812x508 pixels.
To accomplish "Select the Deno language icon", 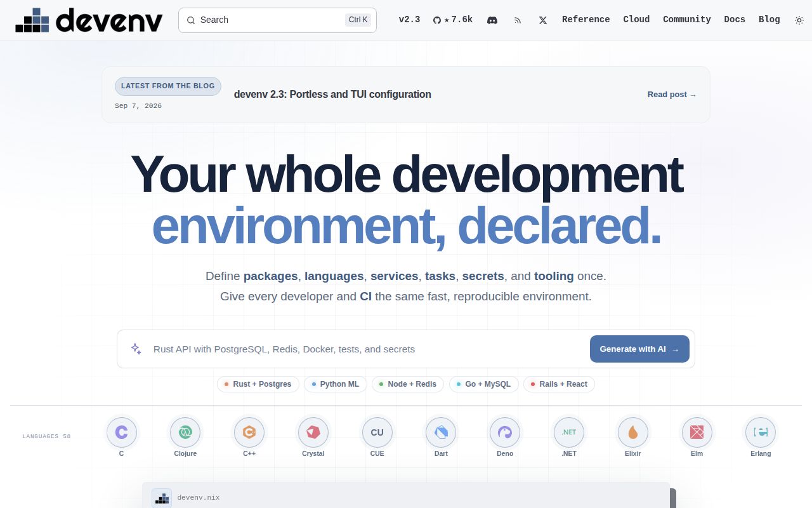I will (505, 432).
